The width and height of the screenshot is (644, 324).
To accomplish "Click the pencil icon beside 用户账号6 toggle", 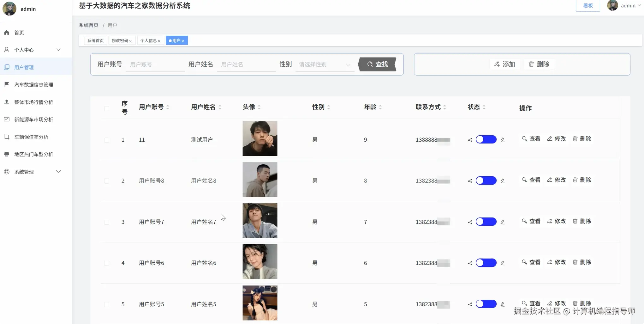I will (x=503, y=263).
